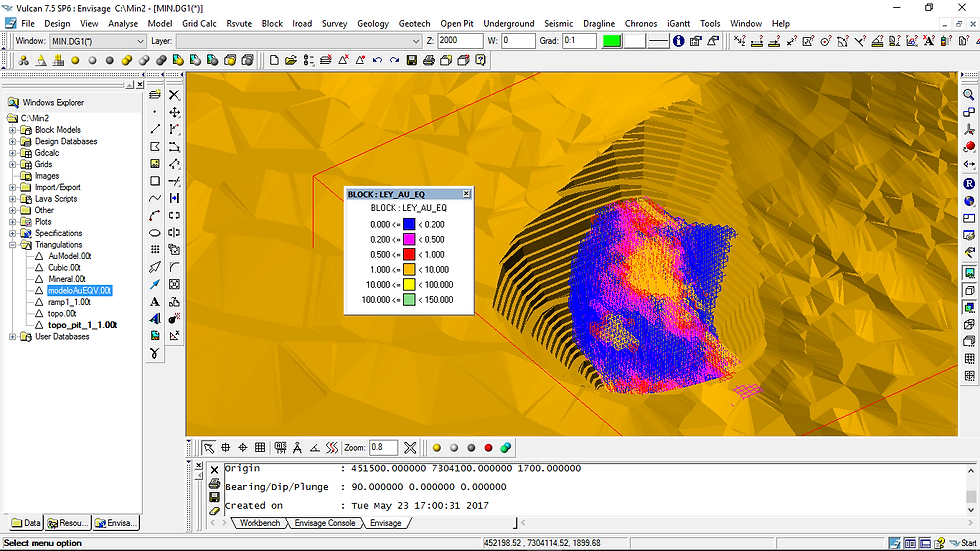Image resolution: width=980 pixels, height=551 pixels.
Task: Click the Undo arrow icon
Action: pos(377,60)
